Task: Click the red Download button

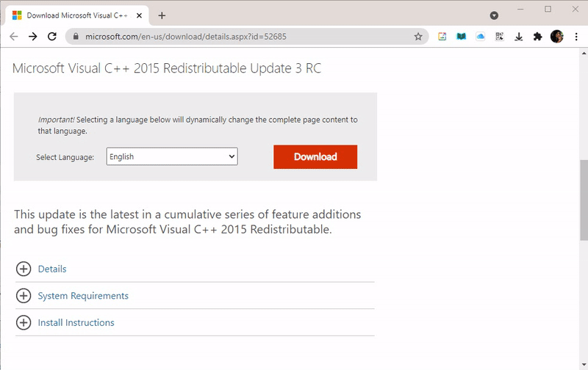Action: coord(315,156)
